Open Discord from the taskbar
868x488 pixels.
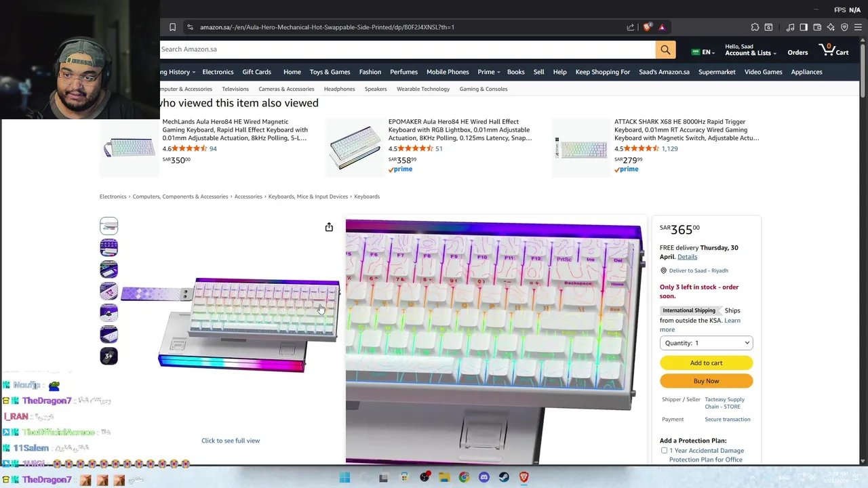tap(484, 477)
